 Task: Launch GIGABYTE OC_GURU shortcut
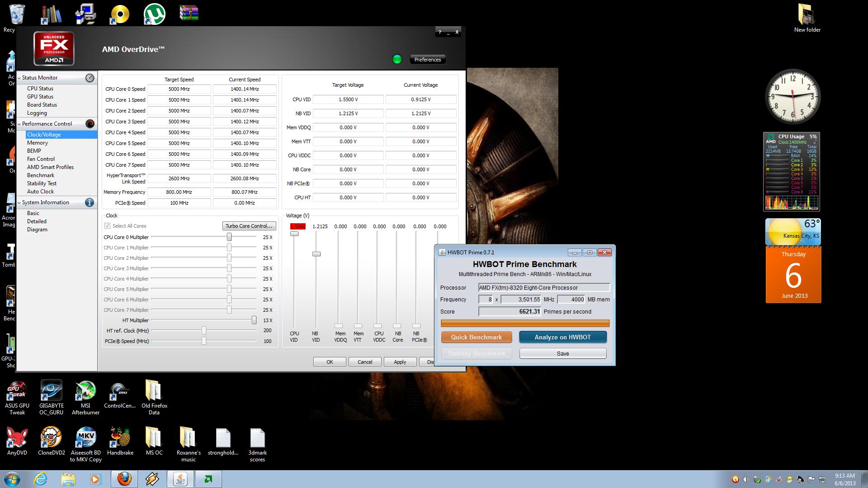(x=52, y=397)
